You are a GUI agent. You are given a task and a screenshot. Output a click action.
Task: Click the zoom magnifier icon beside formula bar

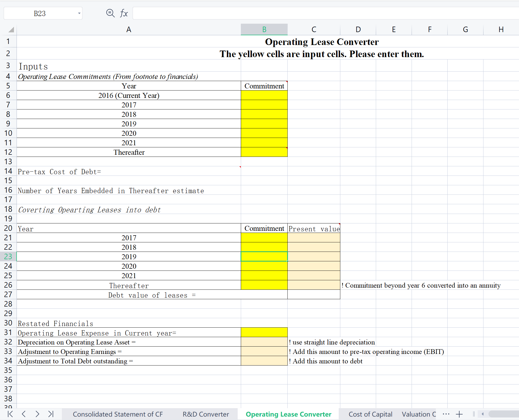110,13
